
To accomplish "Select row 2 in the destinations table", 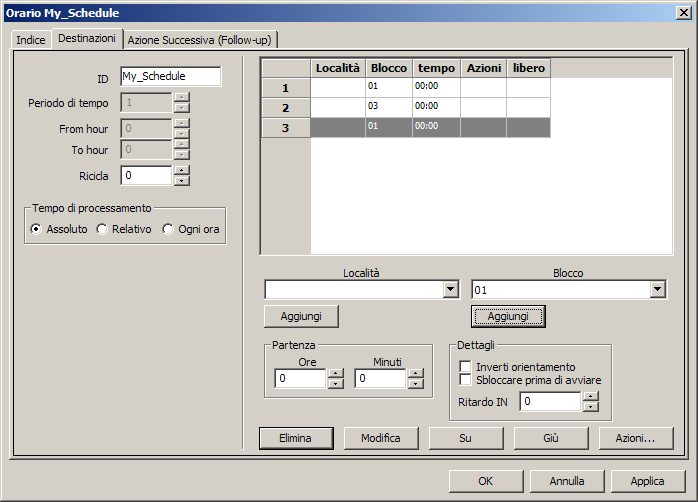I will (x=285, y=107).
